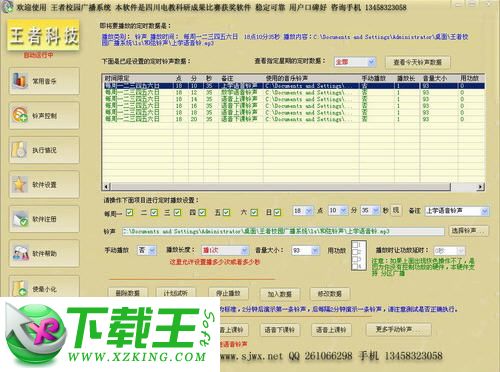Open the 备注 dropdown showing 上学语音铃声
The width and height of the screenshot is (500, 372).
[484, 211]
